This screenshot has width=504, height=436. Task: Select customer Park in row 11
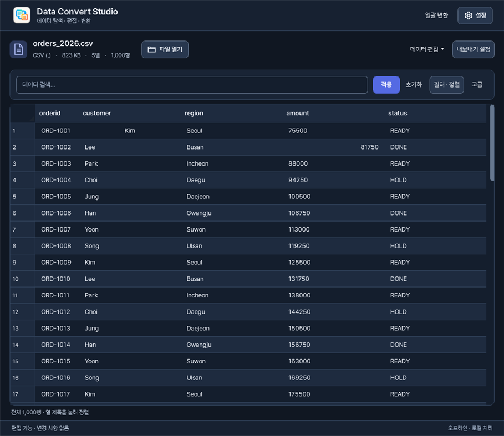[x=130, y=295]
